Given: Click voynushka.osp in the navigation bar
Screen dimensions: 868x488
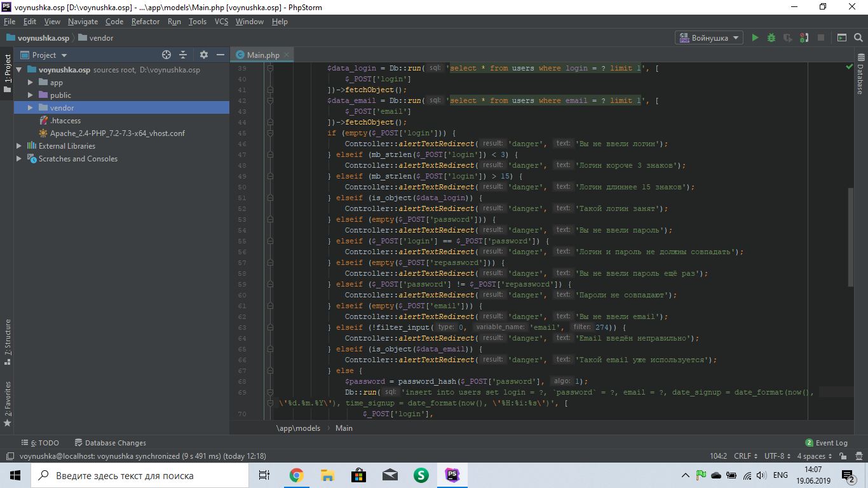Looking at the screenshot, I should tap(37, 38).
